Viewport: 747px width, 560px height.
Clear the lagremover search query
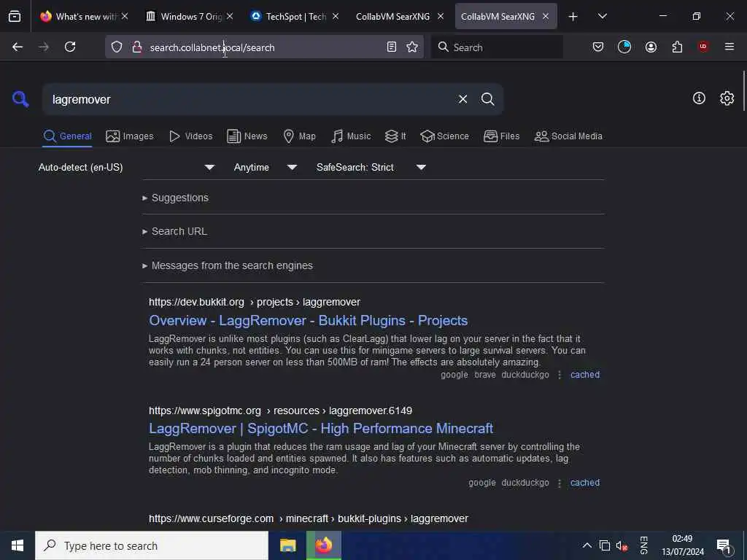point(462,99)
